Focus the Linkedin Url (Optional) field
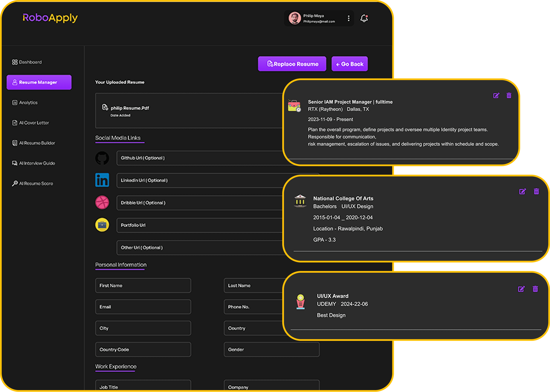This screenshot has height=392, width=550. (x=200, y=181)
